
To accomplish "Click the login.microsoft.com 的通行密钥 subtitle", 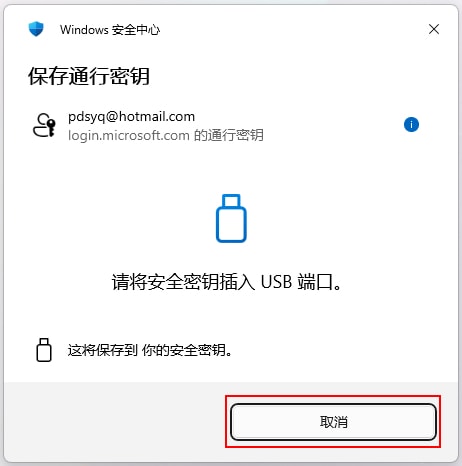I will [166, 135].
